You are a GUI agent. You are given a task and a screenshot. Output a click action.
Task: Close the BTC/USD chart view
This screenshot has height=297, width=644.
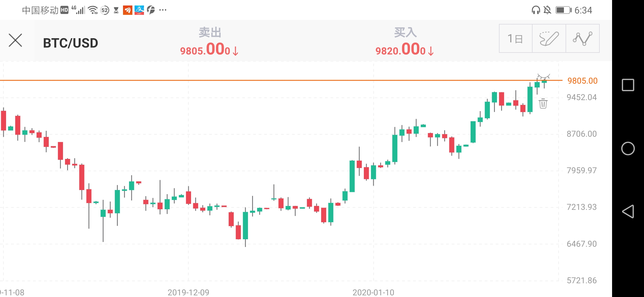[x=15, y=40]
